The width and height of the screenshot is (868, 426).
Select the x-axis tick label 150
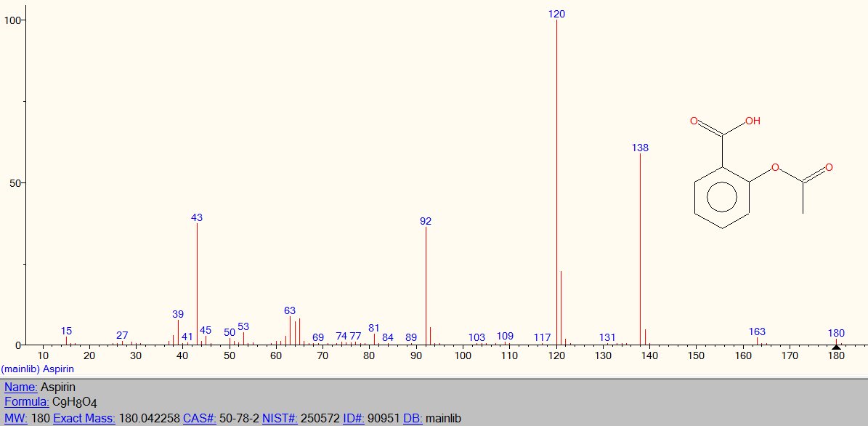(696, 355)
